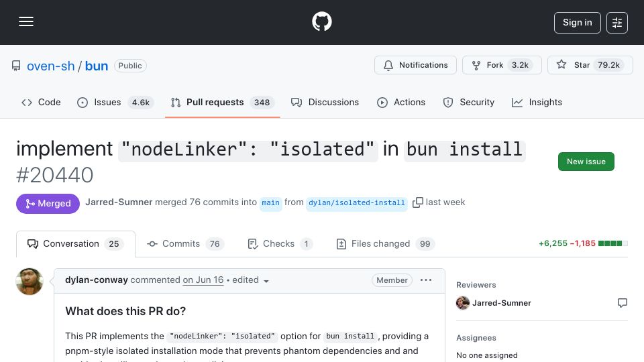
Task: Click Jarred-Sumner reviewer avatar
Action: point(463,303)
